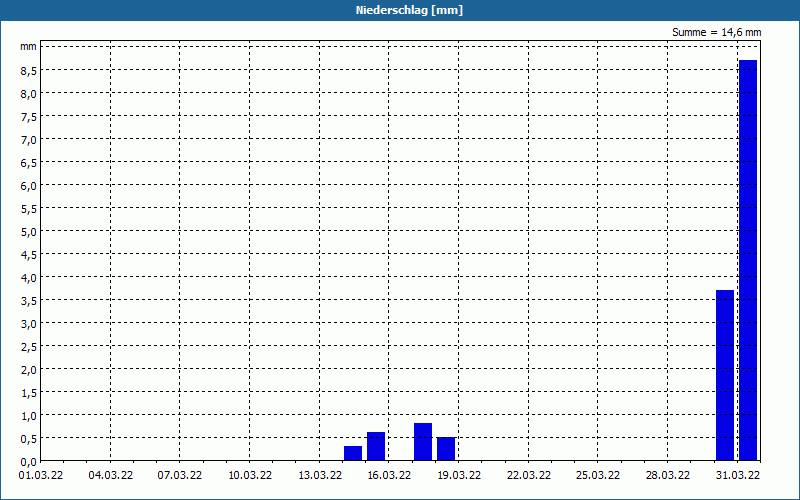The width and height of the screenshot is (800, 500).
Task: Click the y-axis value 6,0
Action: (x=29, y=186)
